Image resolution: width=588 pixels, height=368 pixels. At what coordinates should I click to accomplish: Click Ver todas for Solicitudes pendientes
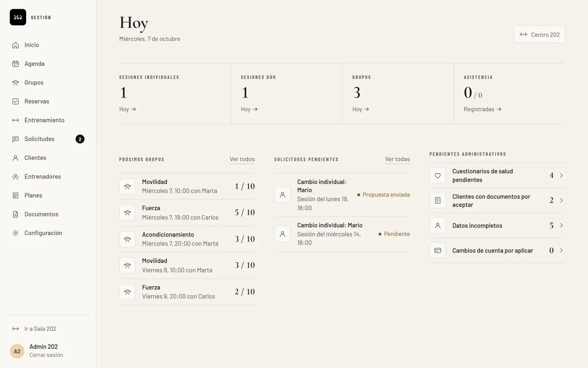(397, 159)
